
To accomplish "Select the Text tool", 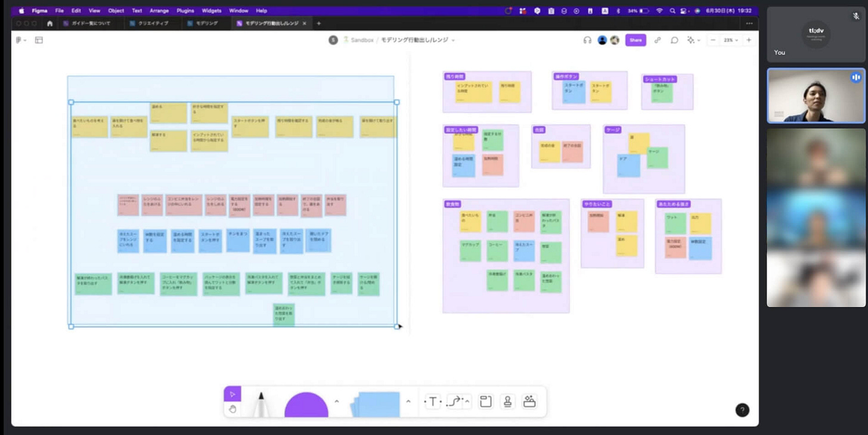I will tap(433, 402).
